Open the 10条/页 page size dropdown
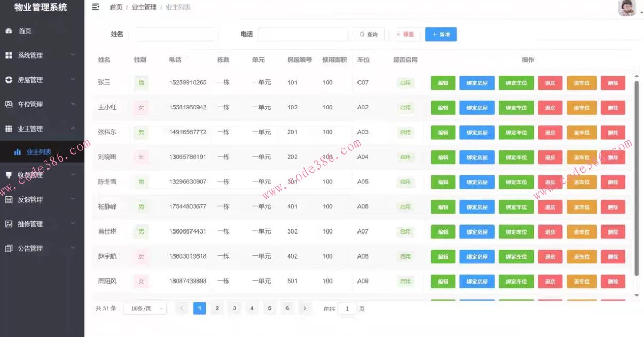The height and width of the screenshot is (337, 644). click(144, 308)
